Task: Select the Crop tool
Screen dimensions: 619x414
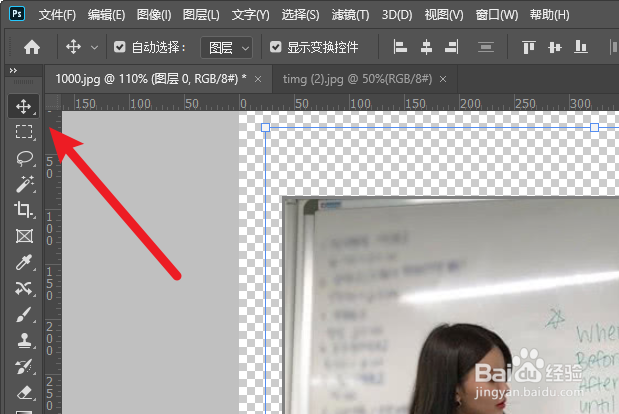Action: [x=23, y=210]
